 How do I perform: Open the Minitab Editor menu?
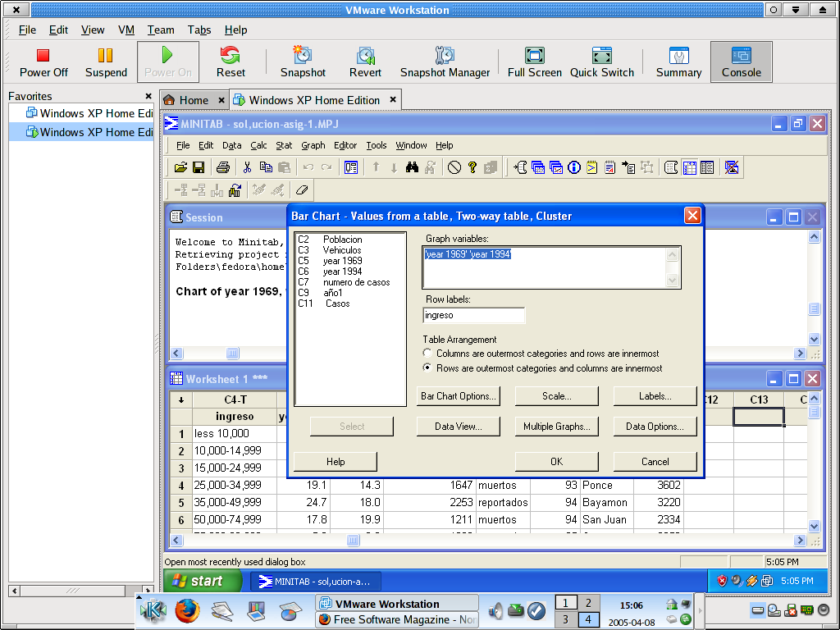[x=345, y=145]
